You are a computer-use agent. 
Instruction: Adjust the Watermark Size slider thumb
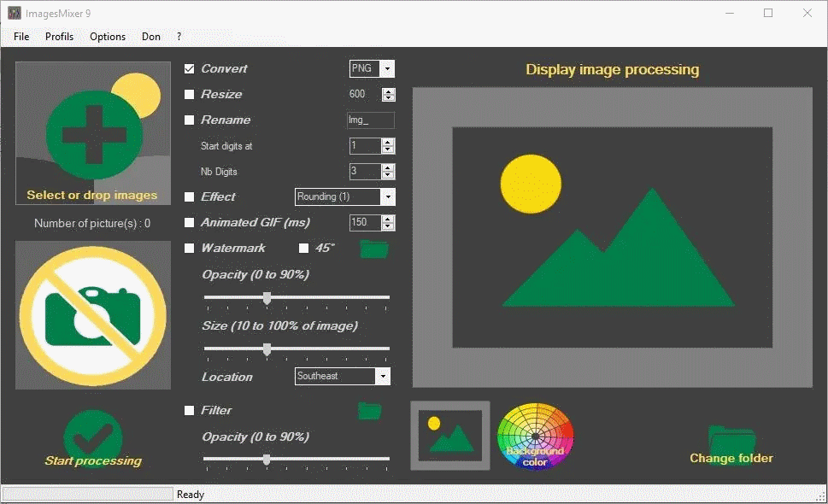[267, 349]
